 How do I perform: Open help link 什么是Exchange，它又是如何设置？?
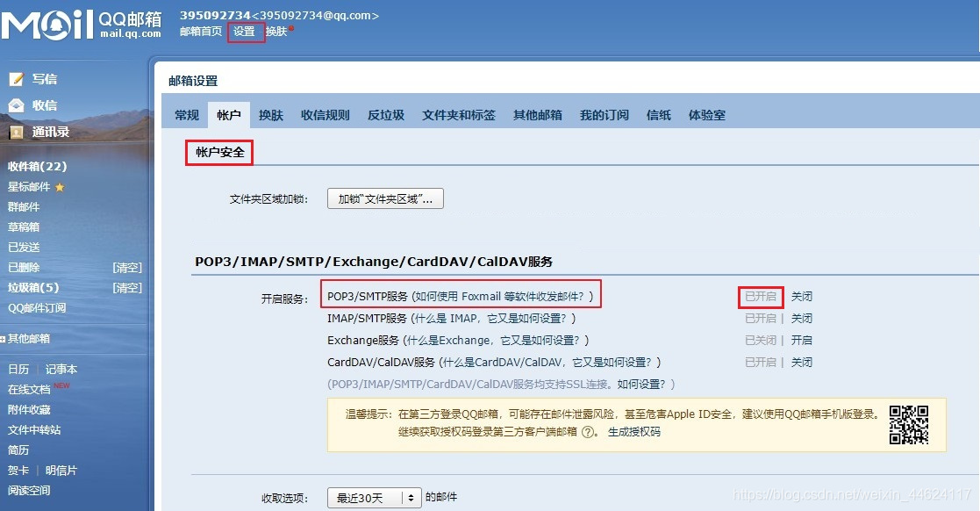click(x=495, y=341)
